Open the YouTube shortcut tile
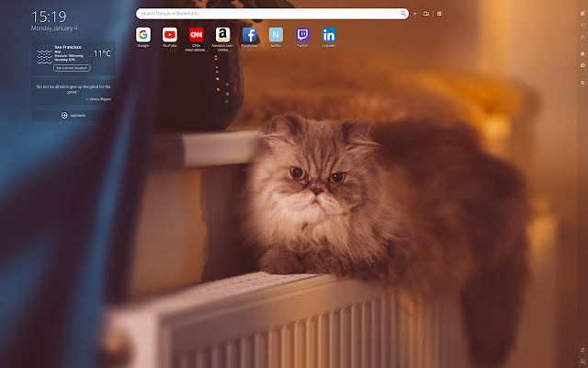 coord(169,35)
